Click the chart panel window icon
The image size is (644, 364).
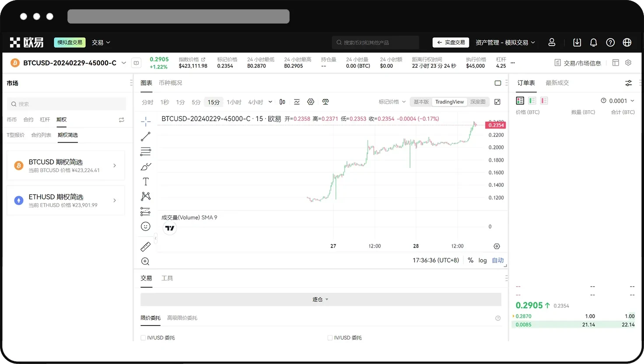(498, 83)
